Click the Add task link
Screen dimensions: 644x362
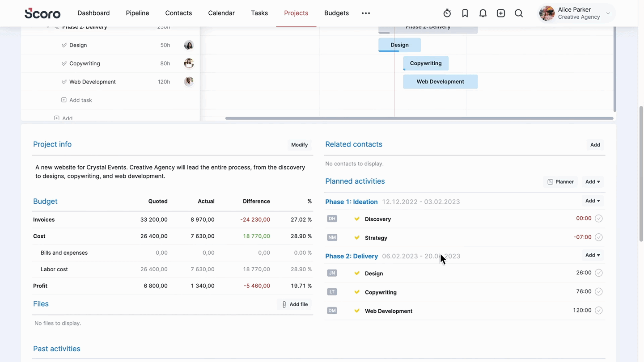[x=80, y=100]
